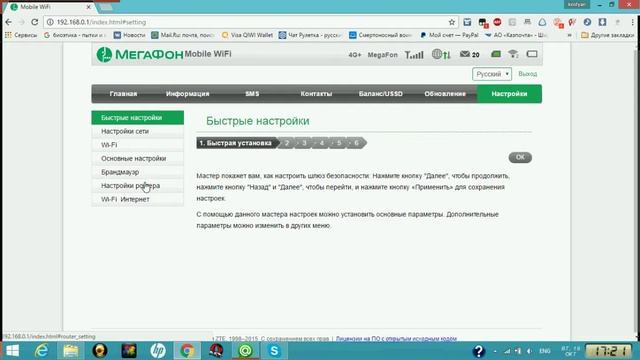The width and height of the screenshot is (640, 360).
Task: Switch to the SMS tab
Action: point(252,94)
